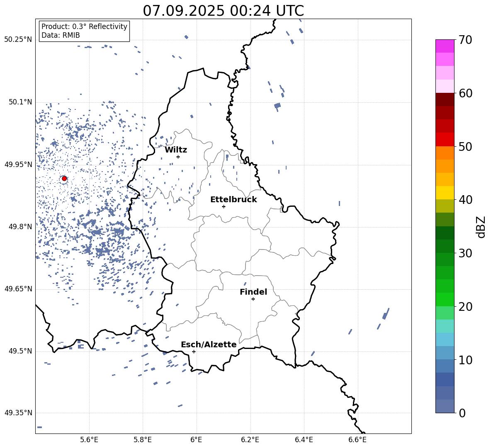Click the Esch/Alzette city label
This screenshot has width=491, height=448.
[x=209, y=345]
